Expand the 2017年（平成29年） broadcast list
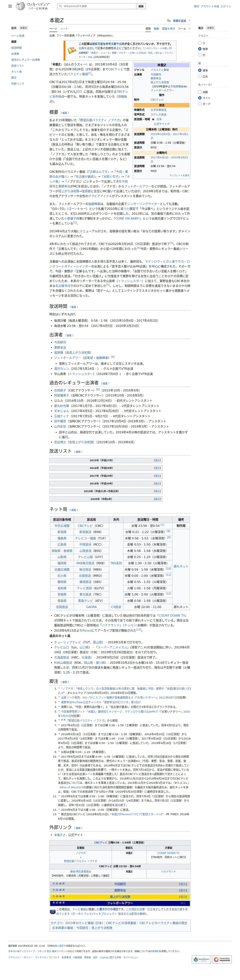 [x=157, y=476]
